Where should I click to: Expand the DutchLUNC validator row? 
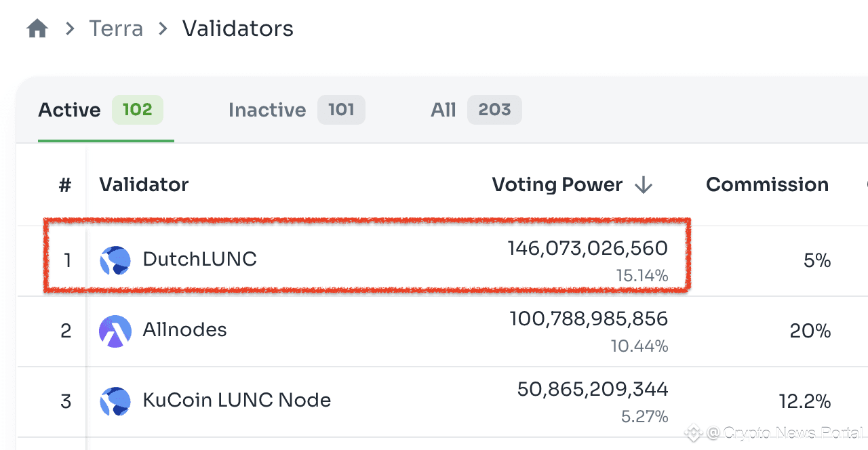coord(366,260)
